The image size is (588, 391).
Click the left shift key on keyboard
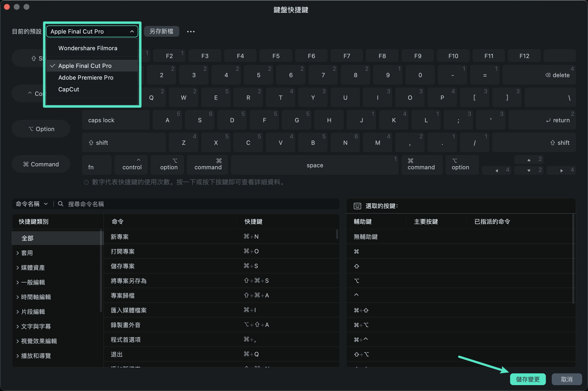124,142
